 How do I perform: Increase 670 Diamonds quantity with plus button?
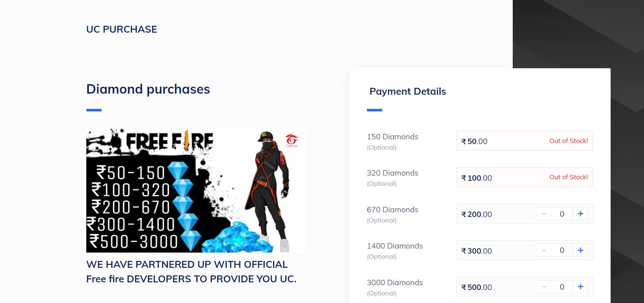click(x=580, y=214)
